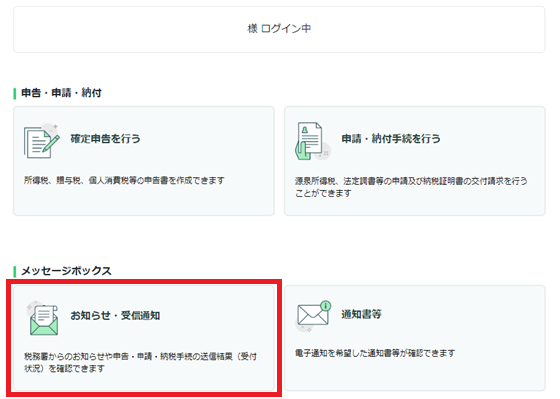Click the hand-holding-document icon for 申請・納付手続

pos(312,141)
